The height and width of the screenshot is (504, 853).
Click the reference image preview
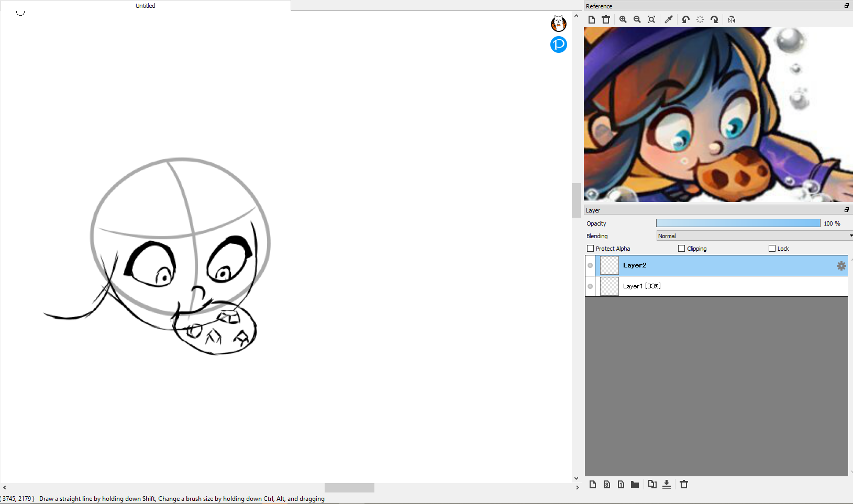[718, 115]
